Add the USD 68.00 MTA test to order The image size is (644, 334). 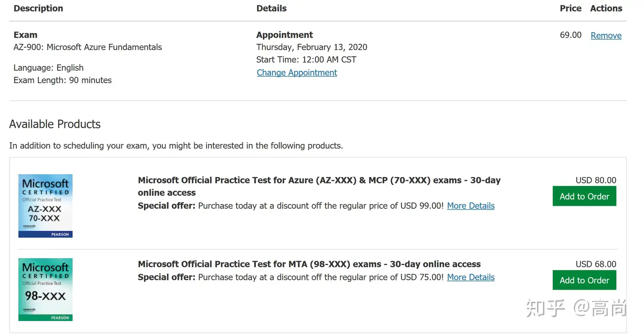[x=584, y=280]
